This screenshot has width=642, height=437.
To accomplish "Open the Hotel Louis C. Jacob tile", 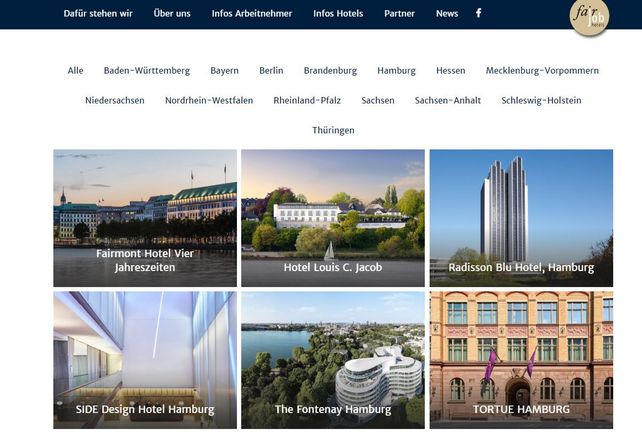I will pyautogui.click(x=333, y=218).
